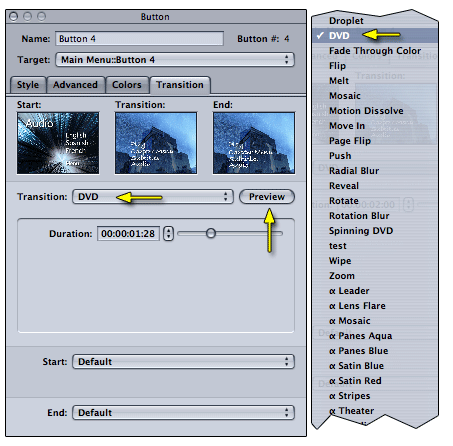
Task: Open the Colors tab
Action: pos(127,85)
